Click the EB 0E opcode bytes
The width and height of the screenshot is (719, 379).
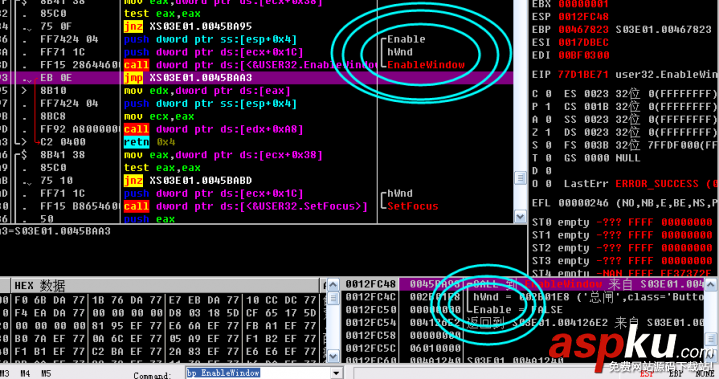[56, 78]
